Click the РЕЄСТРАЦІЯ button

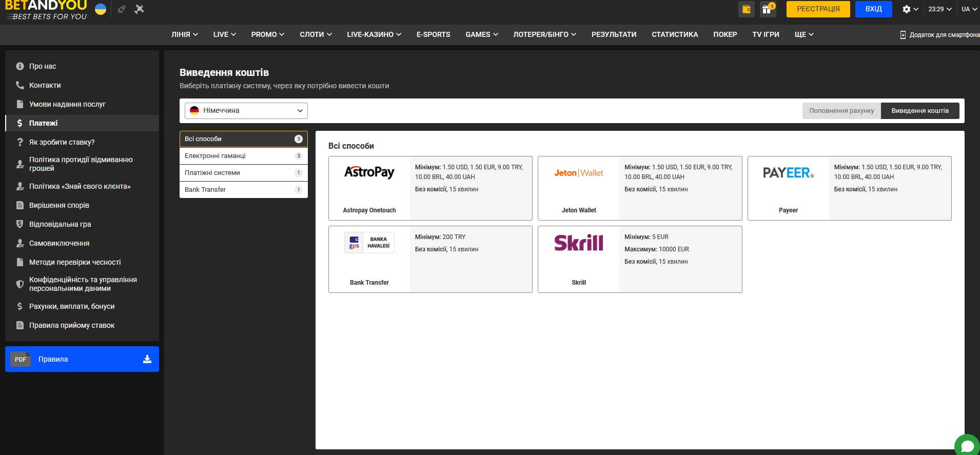pos(818,9)
